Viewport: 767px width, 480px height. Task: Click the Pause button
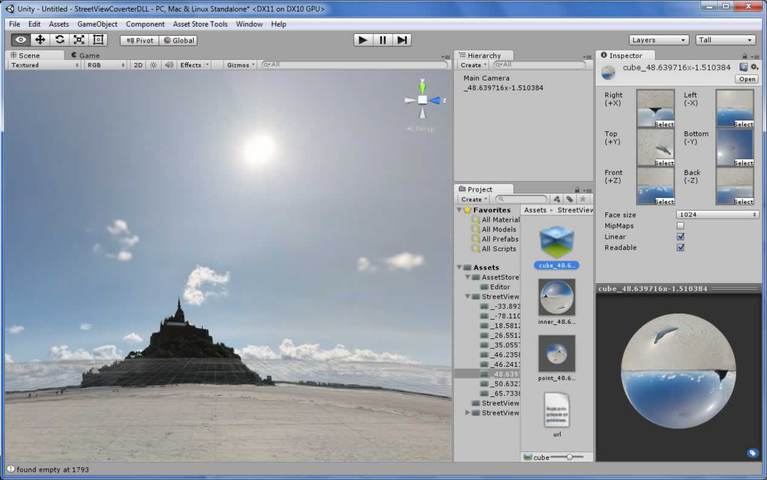382,40
